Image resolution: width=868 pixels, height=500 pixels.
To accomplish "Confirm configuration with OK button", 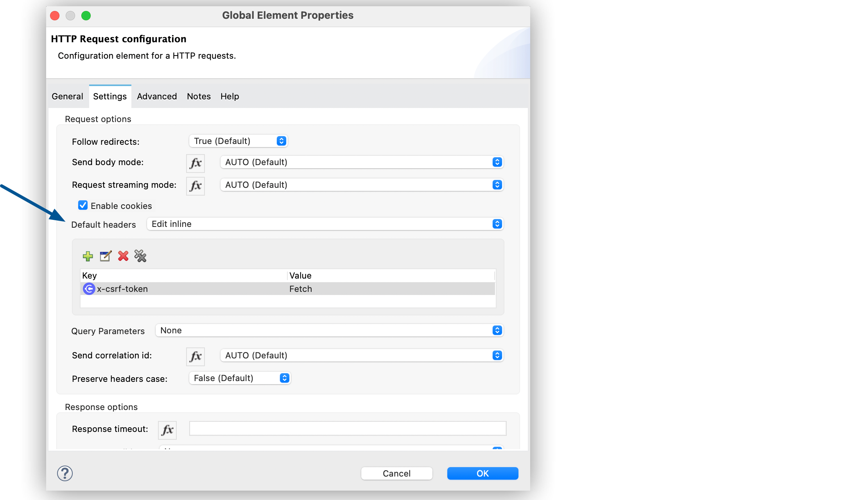I will 482,473.
